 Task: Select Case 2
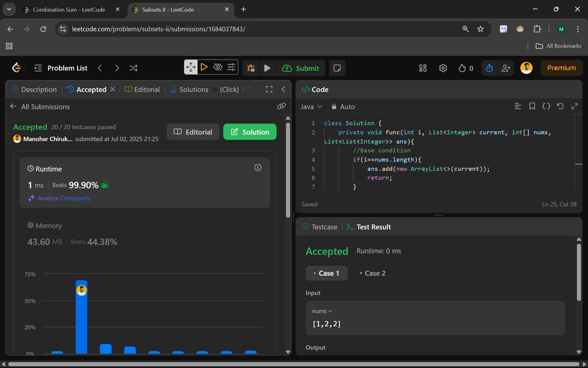[372, 273]
